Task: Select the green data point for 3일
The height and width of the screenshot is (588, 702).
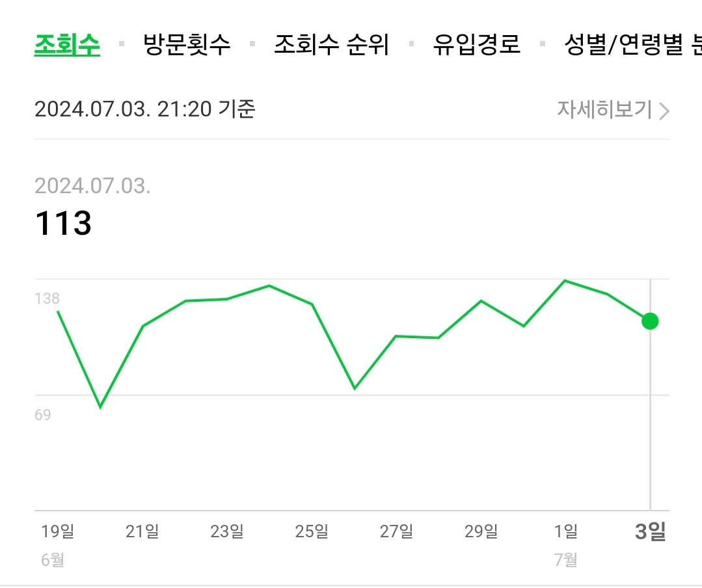Action: [649, 321]
